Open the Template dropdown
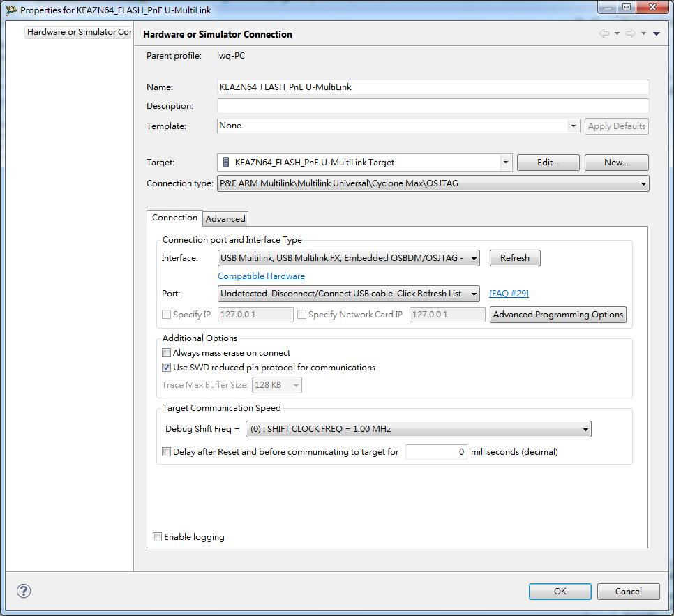 (573, 126)
